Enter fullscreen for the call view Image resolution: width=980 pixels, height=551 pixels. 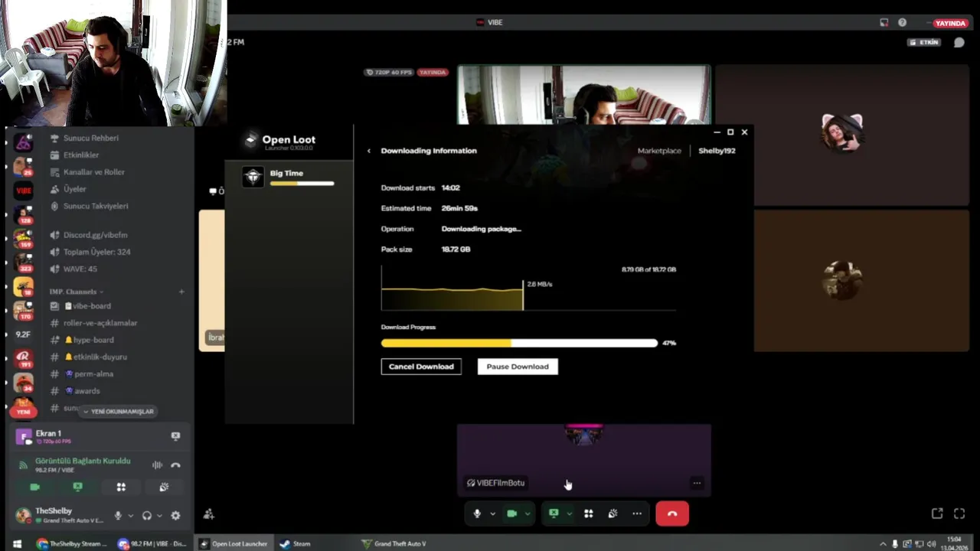[x=959, y=514]
